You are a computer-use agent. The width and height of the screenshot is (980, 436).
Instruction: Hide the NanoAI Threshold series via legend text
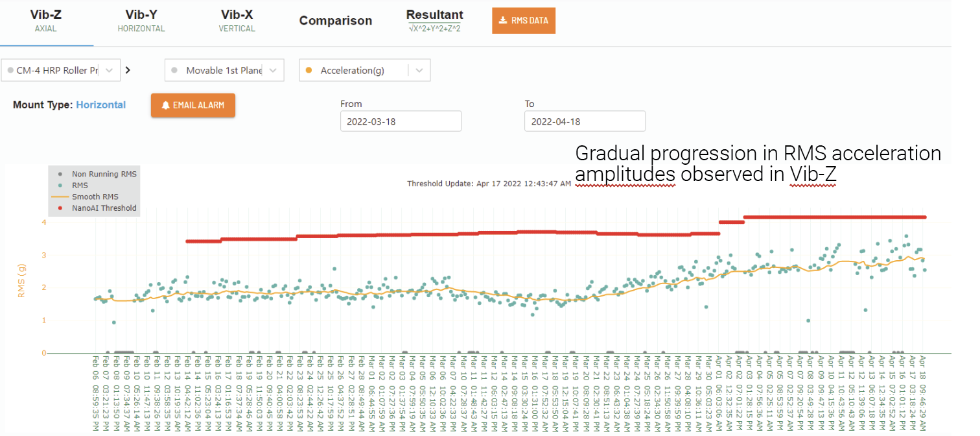(x=104, y=208)
